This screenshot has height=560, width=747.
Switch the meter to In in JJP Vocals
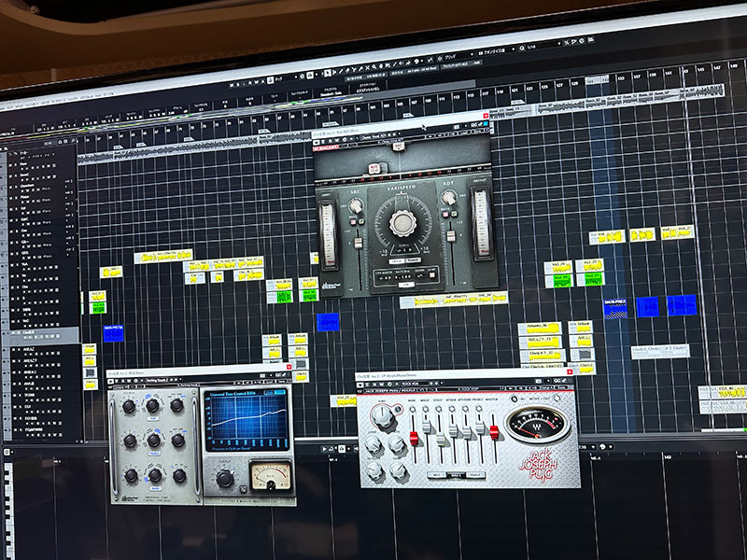(514, 399)
